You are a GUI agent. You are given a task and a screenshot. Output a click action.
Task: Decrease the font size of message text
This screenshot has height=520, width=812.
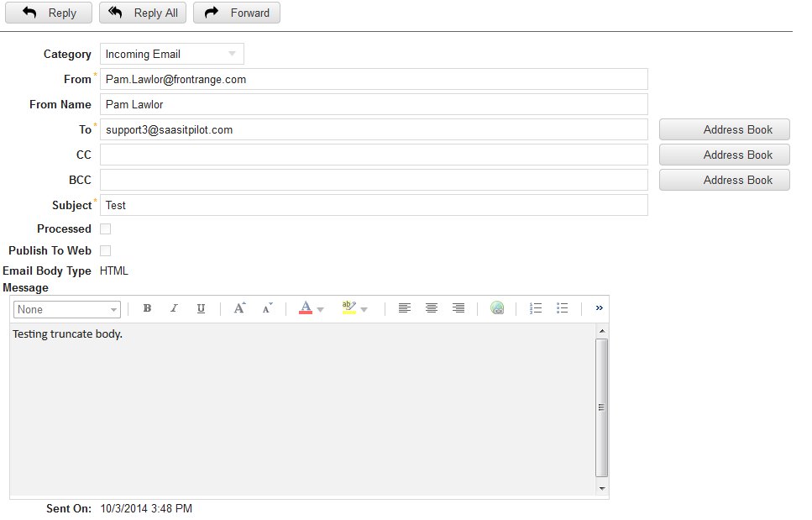[266, 308]
